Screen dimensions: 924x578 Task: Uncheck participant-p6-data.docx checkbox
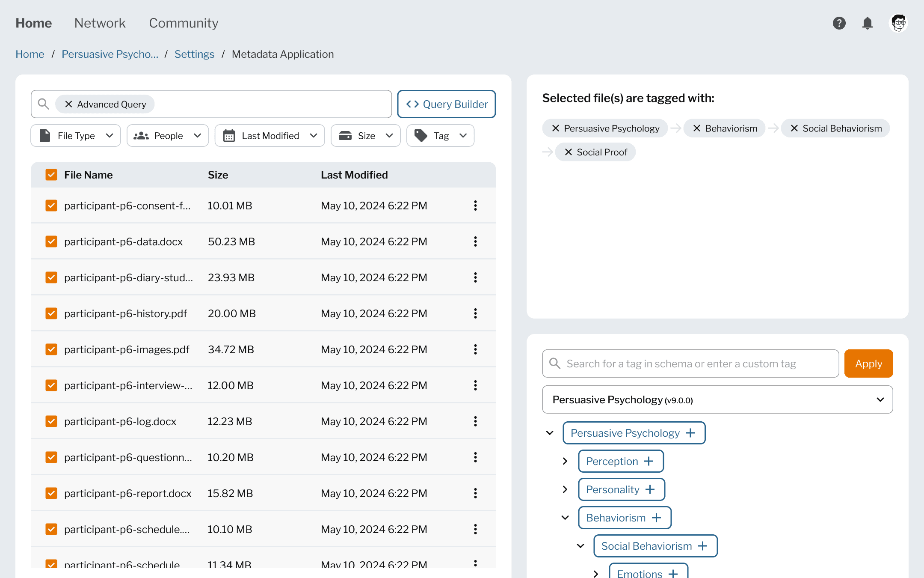[51, 241]
